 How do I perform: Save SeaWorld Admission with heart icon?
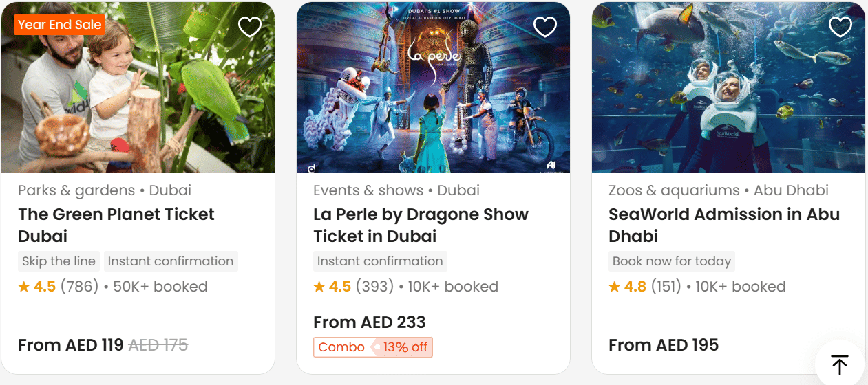840,27
